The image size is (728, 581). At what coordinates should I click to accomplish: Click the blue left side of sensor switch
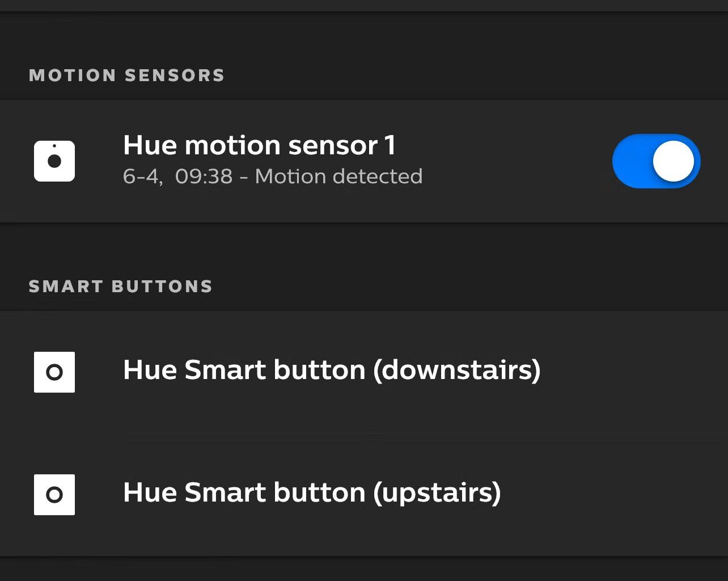tap(632, 161)
